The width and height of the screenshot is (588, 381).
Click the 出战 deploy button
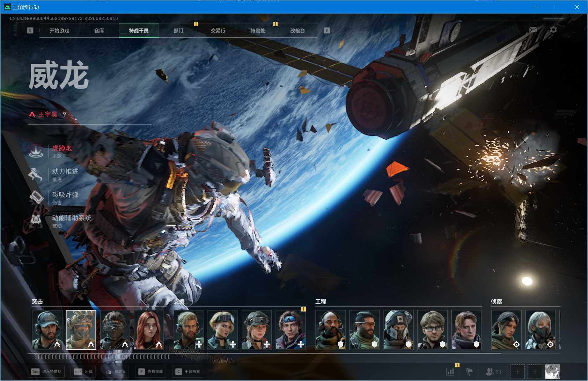click(83, 372)
